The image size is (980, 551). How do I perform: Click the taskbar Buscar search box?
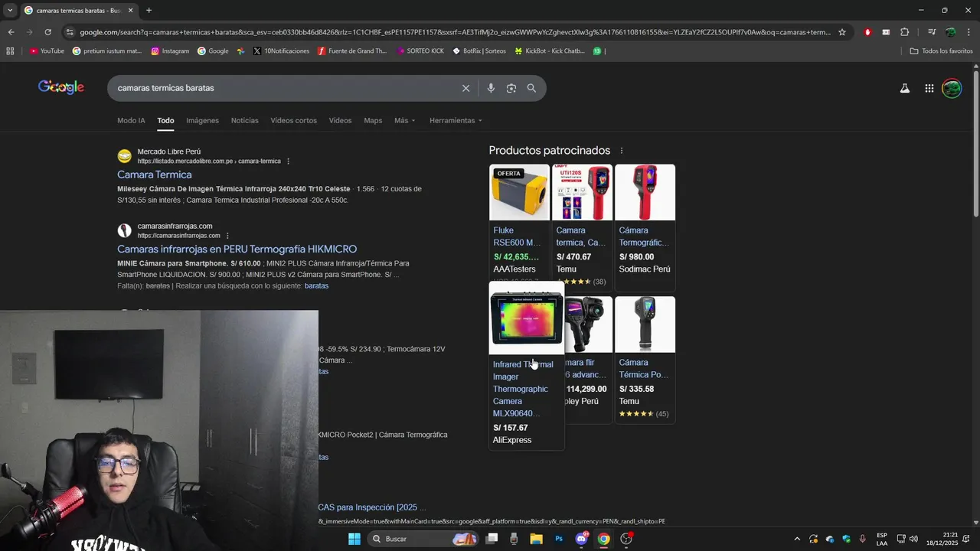(423, 539)
